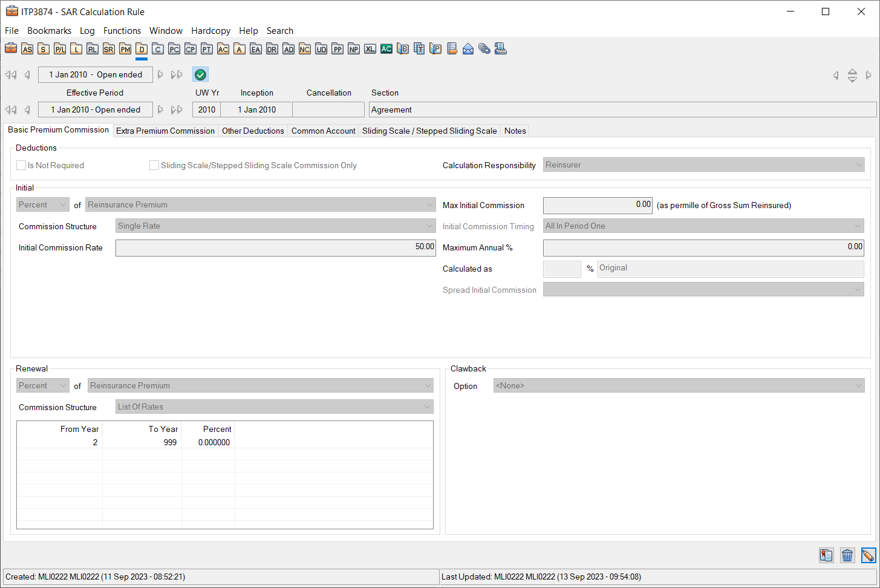Click the green AC toolbar icon

386,49
